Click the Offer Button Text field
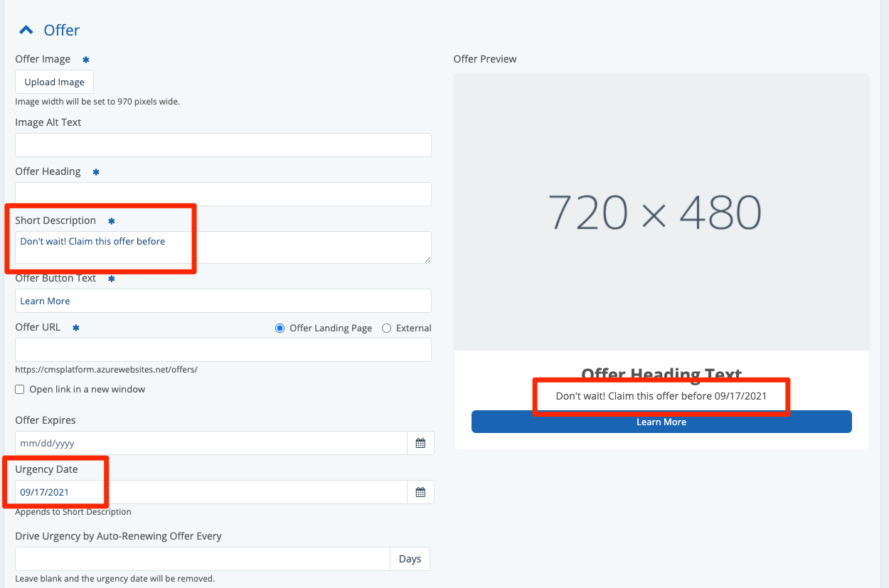Viewport: 889px width, 588px height. point(223,301)
